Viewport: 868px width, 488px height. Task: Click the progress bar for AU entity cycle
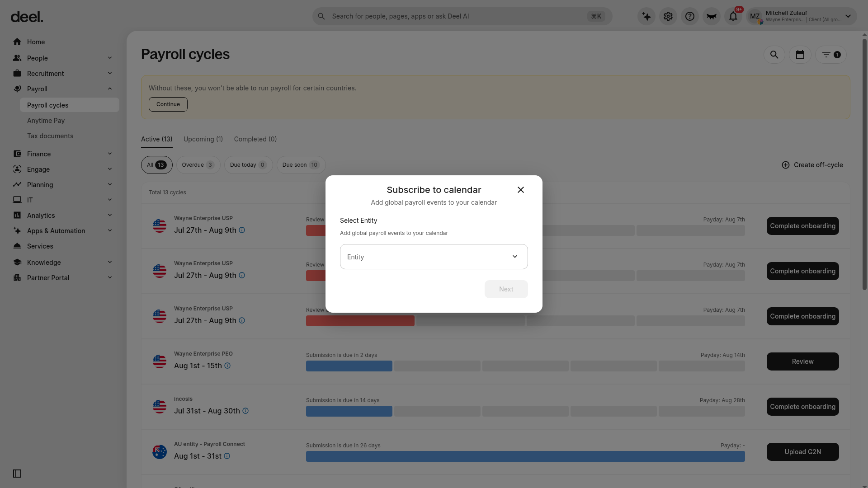tap(525, 456)
